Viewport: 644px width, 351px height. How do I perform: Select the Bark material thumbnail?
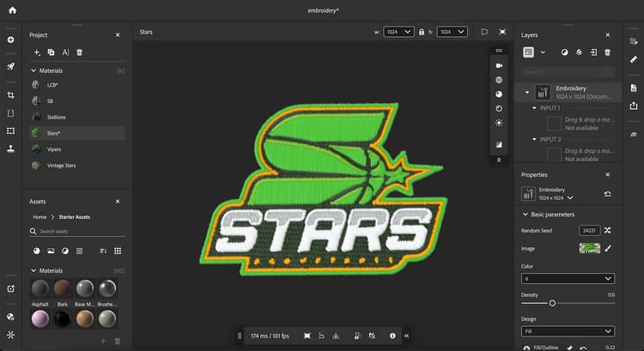[62, 288]
